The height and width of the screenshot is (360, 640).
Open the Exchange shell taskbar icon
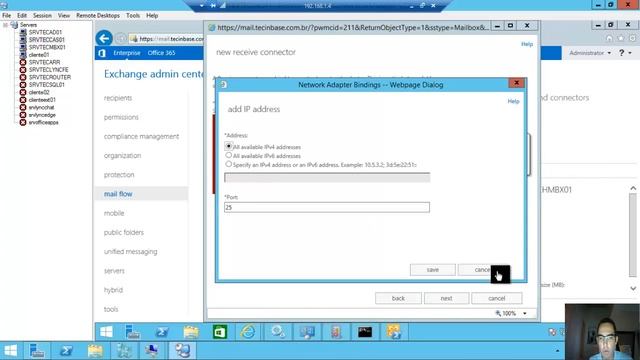(x=394, y=332)
